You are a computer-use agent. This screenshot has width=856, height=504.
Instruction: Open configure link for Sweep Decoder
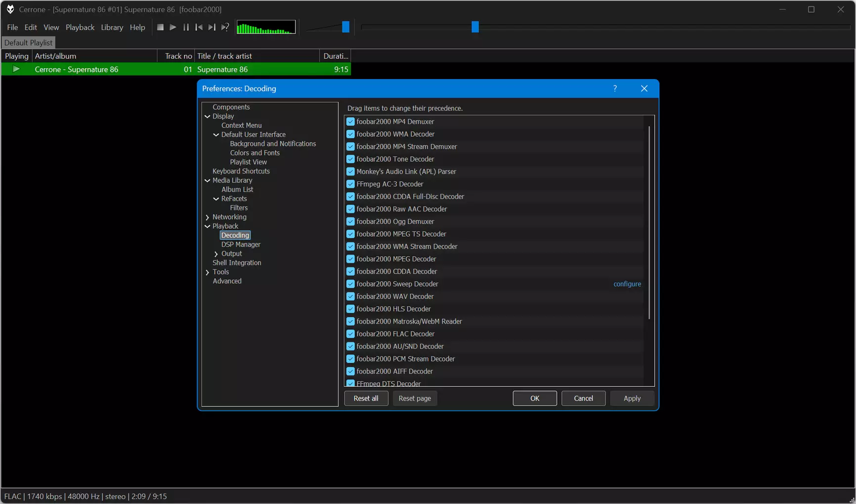627,284
